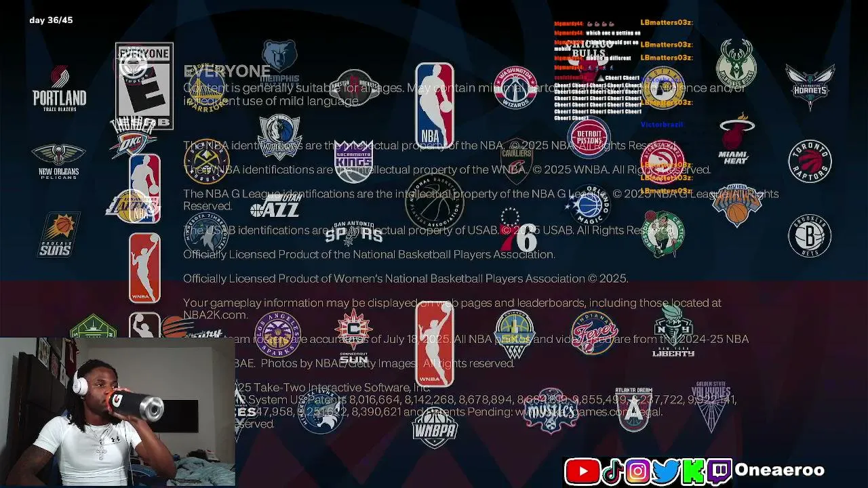The image size is (868, 488).
Task: Click the Los Angeles Lakers logo
Action: 133,205
